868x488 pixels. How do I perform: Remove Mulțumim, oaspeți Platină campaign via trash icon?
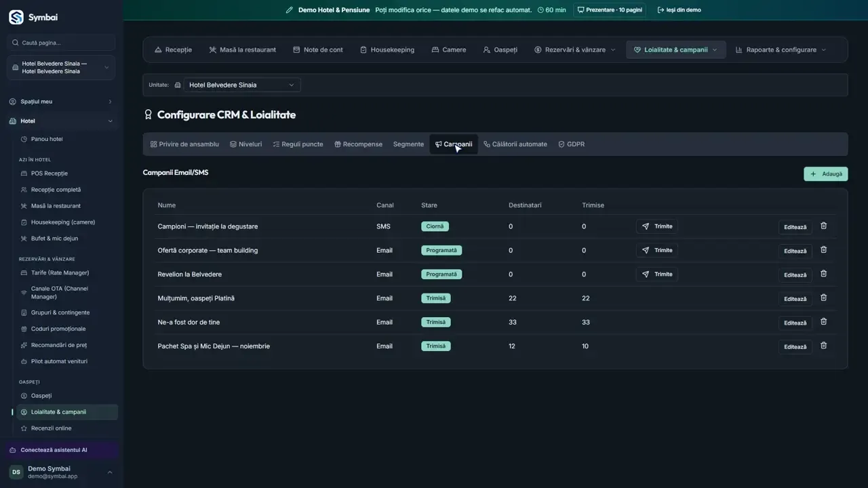click(x=823, y=298)
